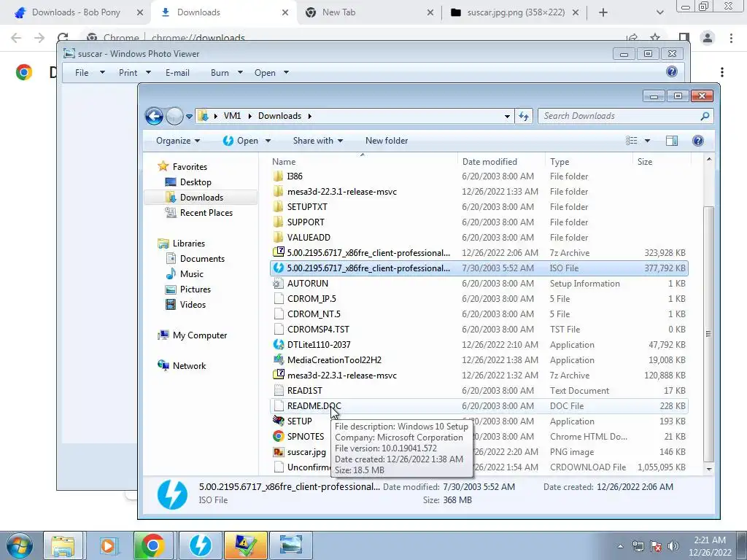Open the Documents library
The image size is (747, 560).
[x=202, y=259]
